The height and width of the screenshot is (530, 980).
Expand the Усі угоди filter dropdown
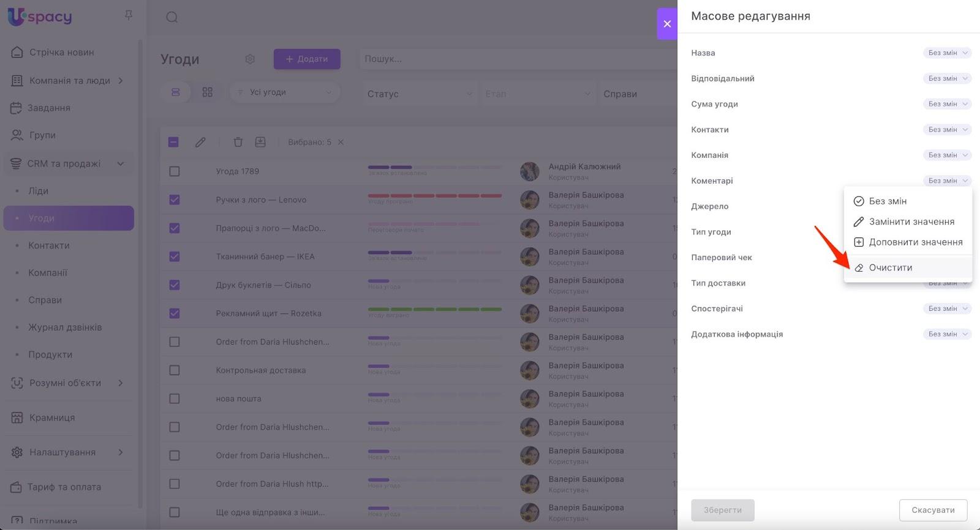pos(285,92)
